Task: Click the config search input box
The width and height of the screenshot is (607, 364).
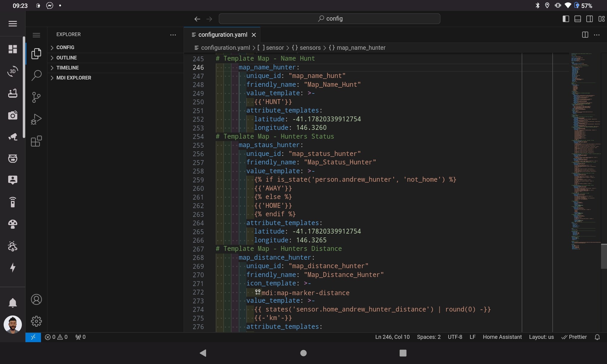Action: click(x=329, y=19)
